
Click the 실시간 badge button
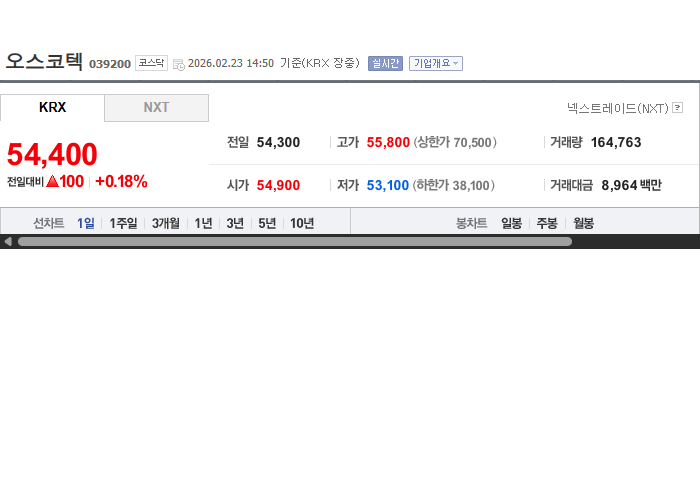coord(385,63)
